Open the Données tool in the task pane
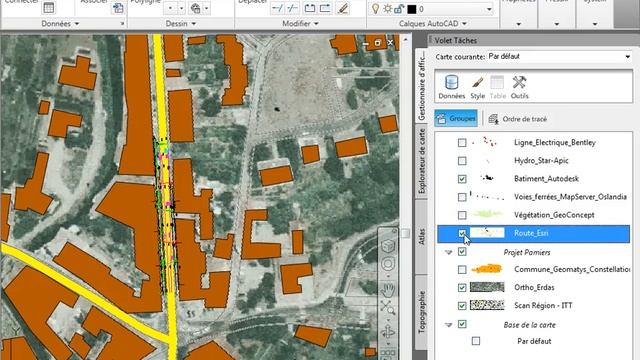Image resolution: width=640 pixels, height=360 pixels. (x=451, y=87)
